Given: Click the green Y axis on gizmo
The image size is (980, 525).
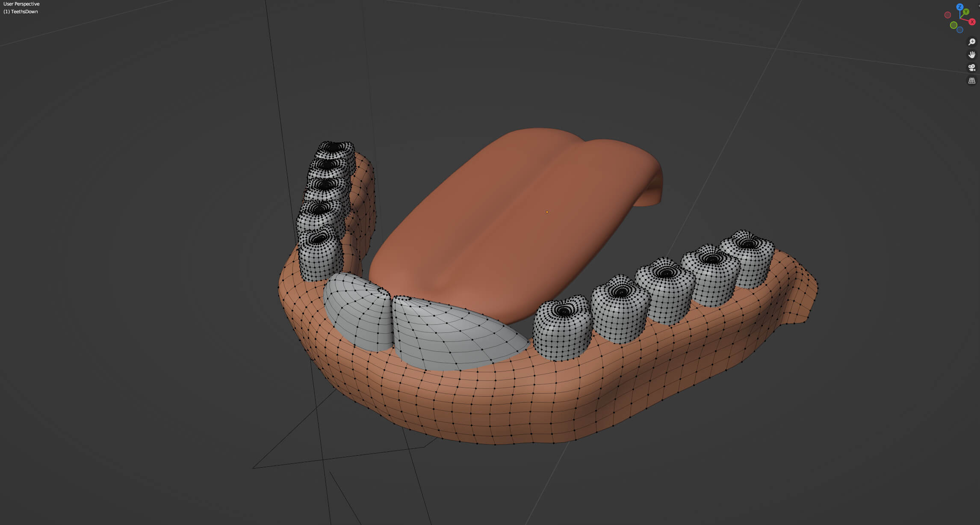Looking at the screenshot, I should [x=966, y=12].
